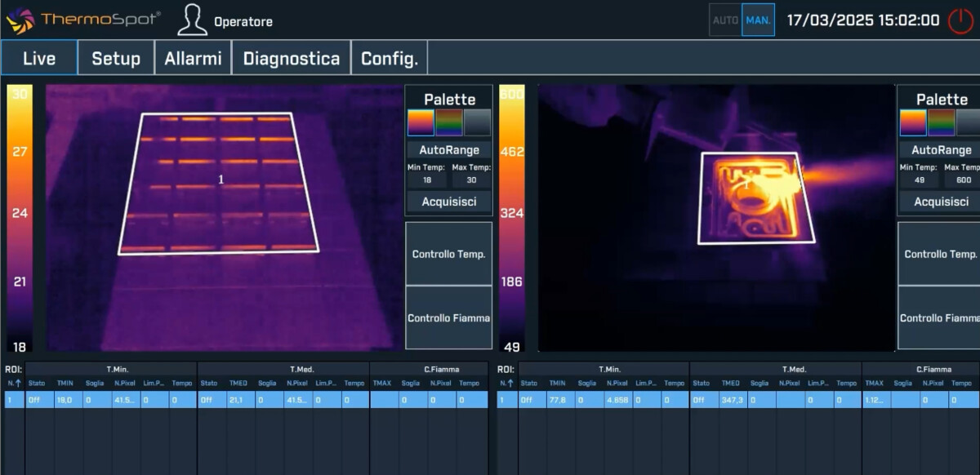The height and width of the screenshot is (475, 980).
Task: Click the left Min Temp field showing 18
Action: tap(427, 180)
